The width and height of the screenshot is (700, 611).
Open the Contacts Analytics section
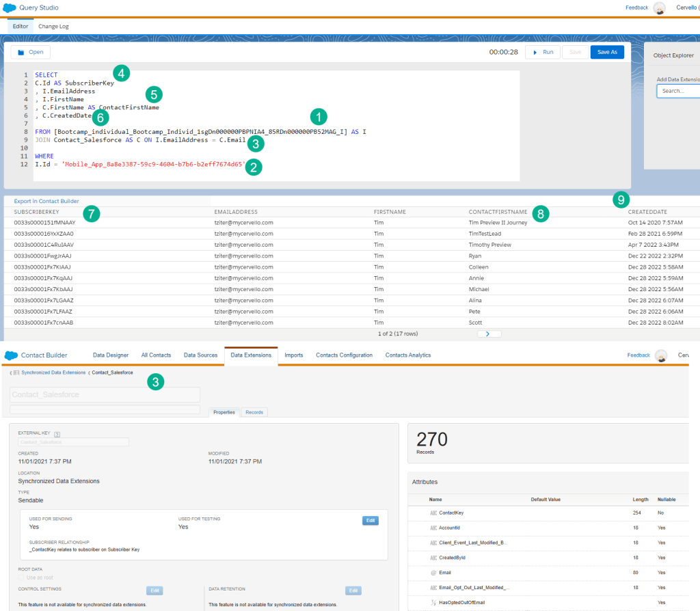pos(407,355)
